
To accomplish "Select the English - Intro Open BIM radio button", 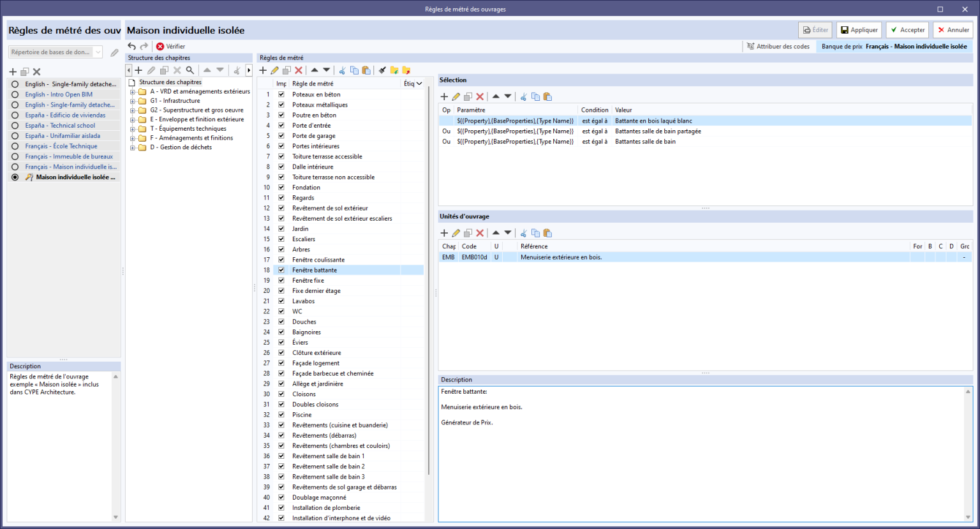I will pos(15,94).
